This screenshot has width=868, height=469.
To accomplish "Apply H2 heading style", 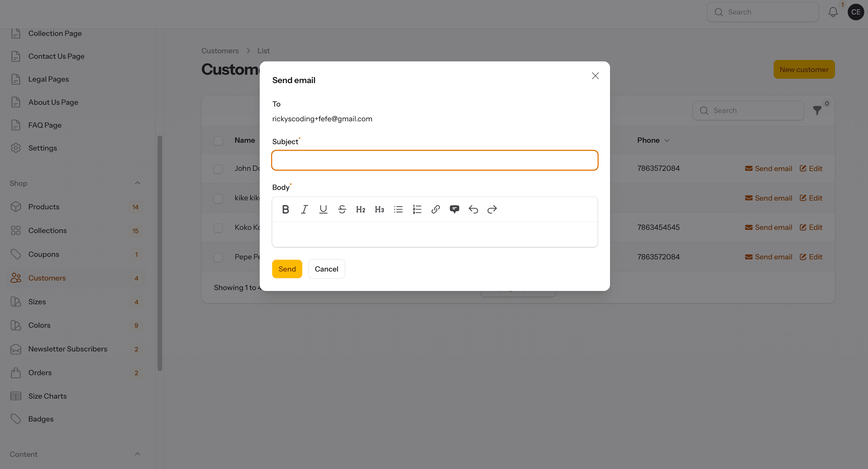I will (360, 209).
